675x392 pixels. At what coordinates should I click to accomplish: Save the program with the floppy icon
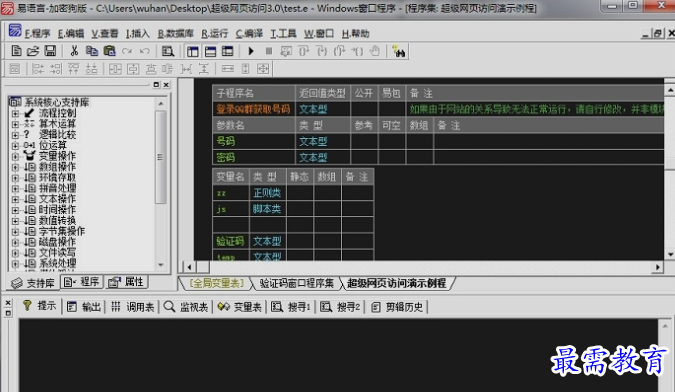(x=50, y=51)
